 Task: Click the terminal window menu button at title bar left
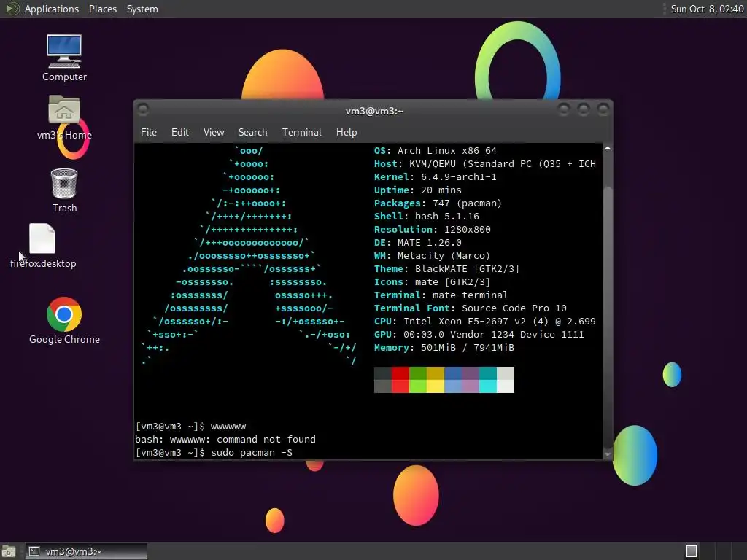point(143,110)
